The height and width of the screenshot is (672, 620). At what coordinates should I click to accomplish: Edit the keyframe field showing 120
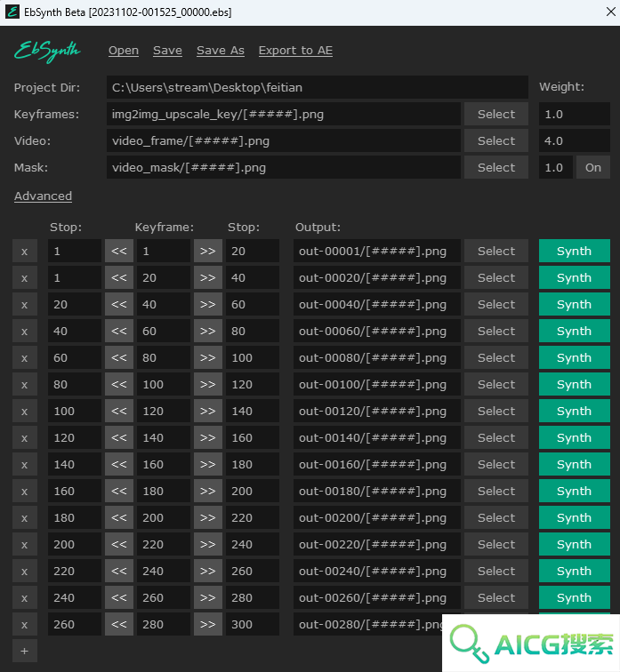pos(164,411)
